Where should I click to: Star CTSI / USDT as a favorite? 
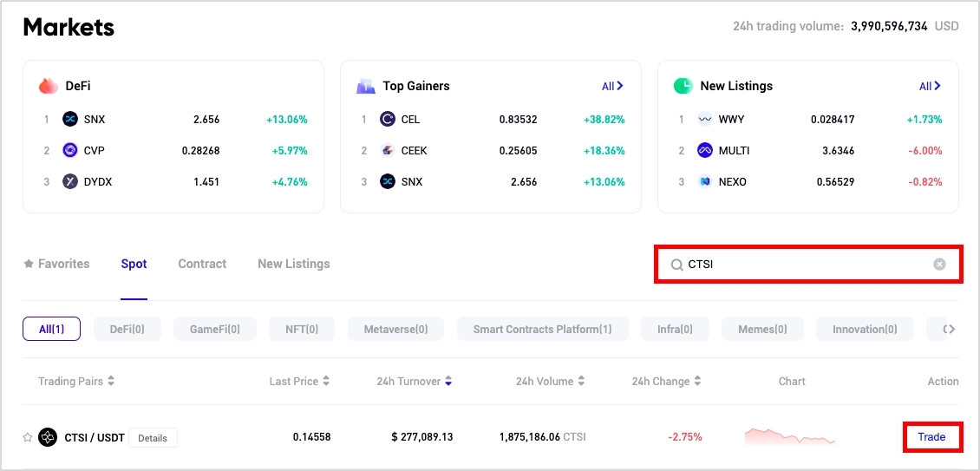point(28,437)
